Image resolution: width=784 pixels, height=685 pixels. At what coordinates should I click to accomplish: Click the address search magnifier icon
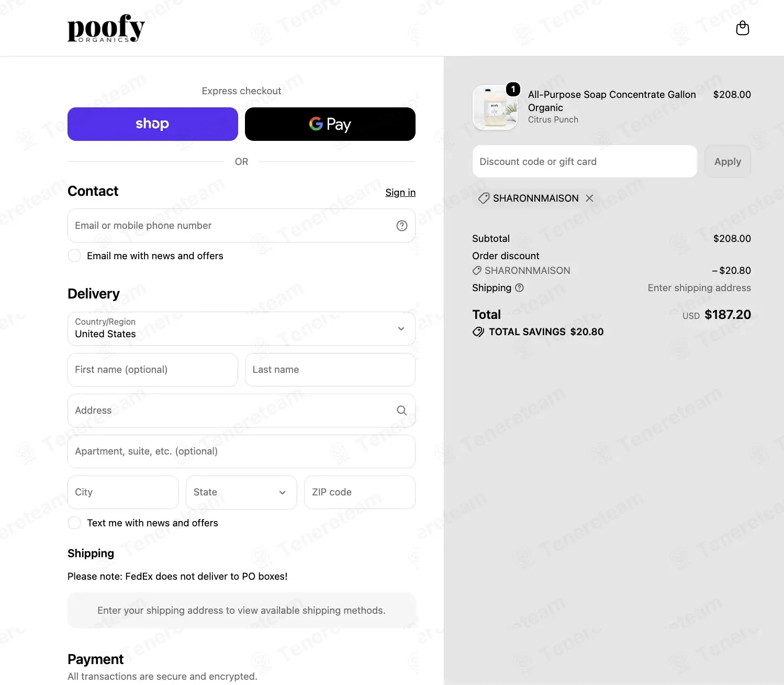point(401,411)
